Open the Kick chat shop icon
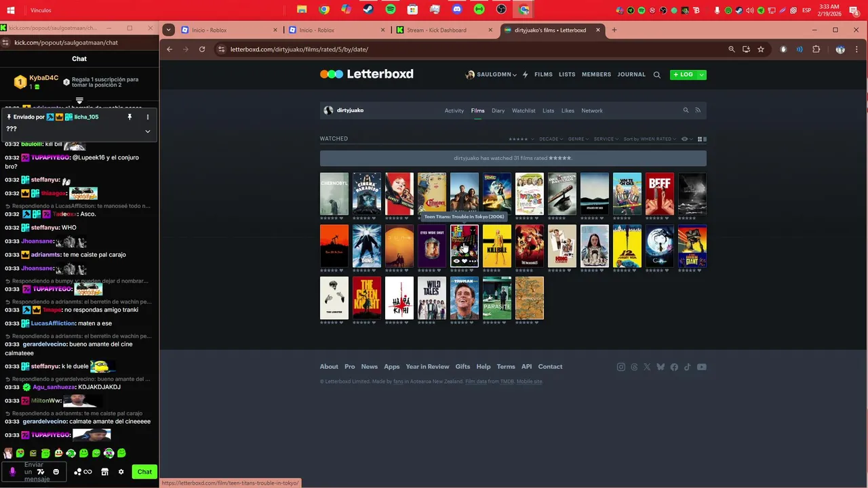Screen dimensions: 868x488 pos(104,472)
